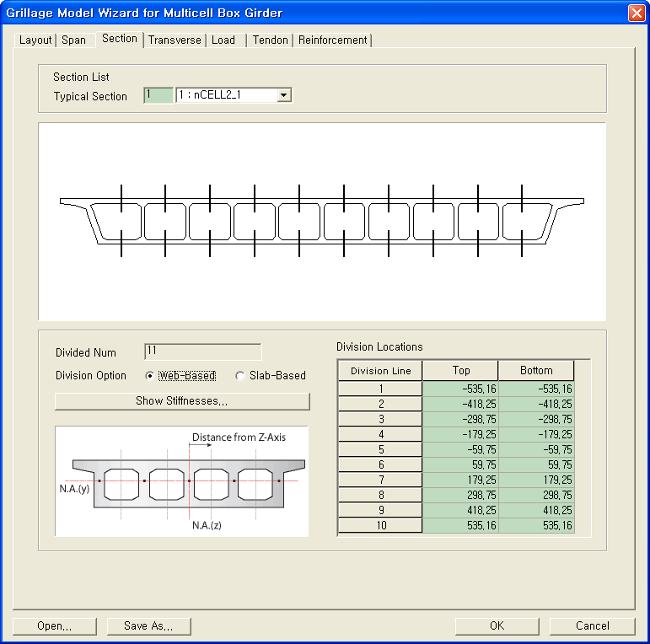Select Bottom value 298.75 in row 8
Screen dimensions: 650x644
coord(536,496)
